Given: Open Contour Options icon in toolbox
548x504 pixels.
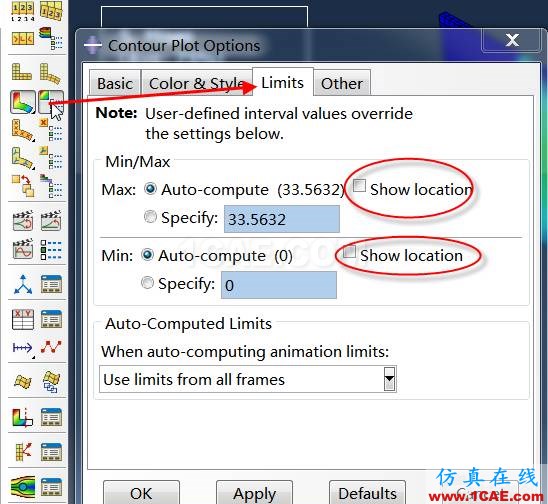Looking at the screenshot, I should click(51, 102).
